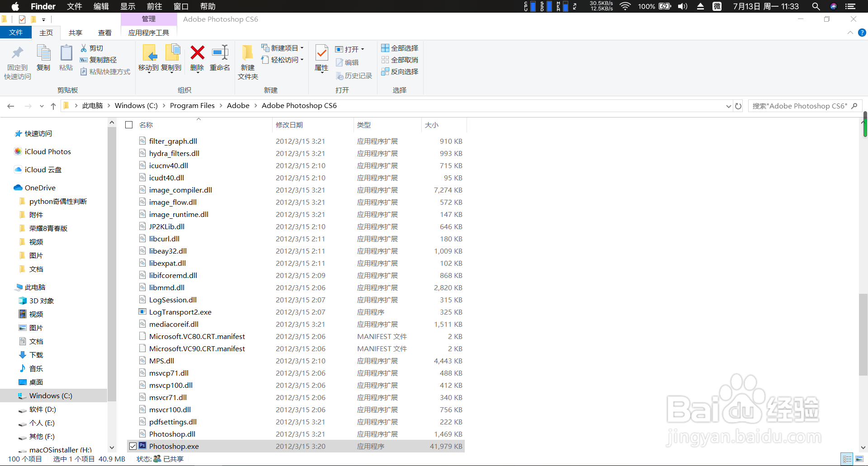Image resolution: width=868 pixels, height=466 pixels.
Task: Switch to the Home tab
Action: coord(46,33)
